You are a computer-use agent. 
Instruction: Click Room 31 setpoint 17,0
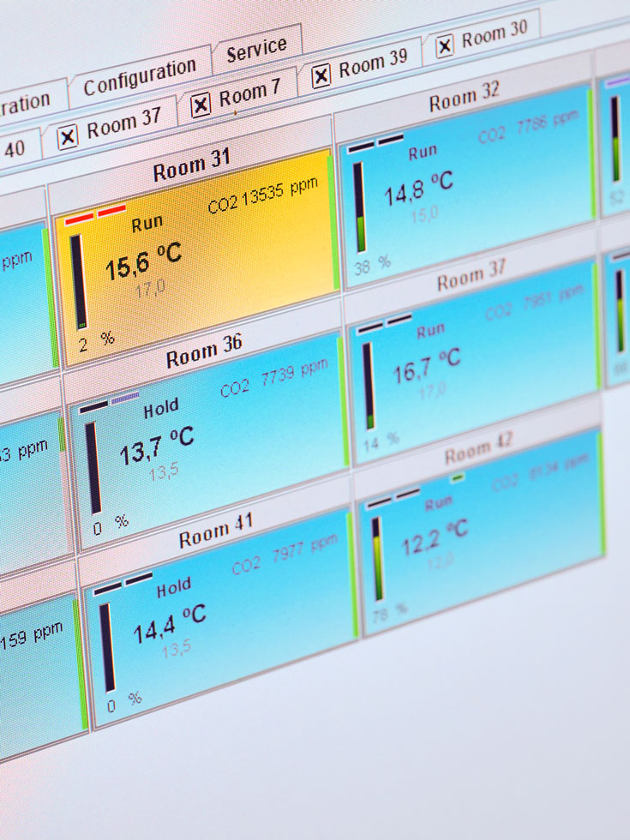[x=150, y=291]
